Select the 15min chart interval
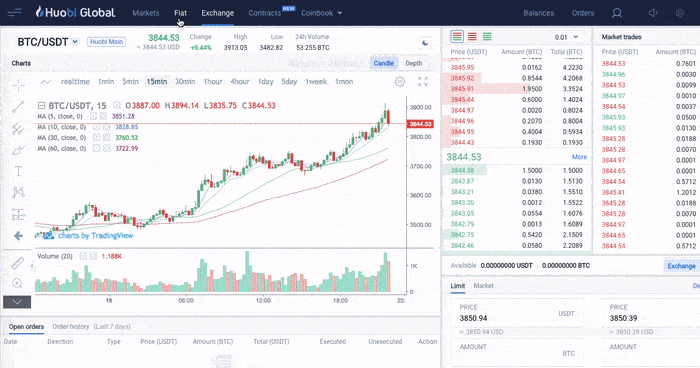The width and height of the screenshot is (700, 368). pos(157,82)
